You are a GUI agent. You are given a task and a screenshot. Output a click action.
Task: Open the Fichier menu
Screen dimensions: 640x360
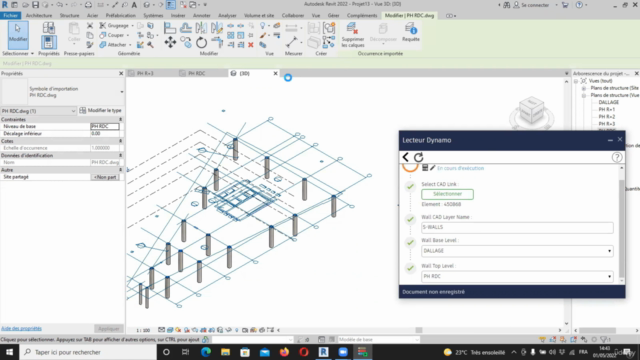[x=11, y=16]
